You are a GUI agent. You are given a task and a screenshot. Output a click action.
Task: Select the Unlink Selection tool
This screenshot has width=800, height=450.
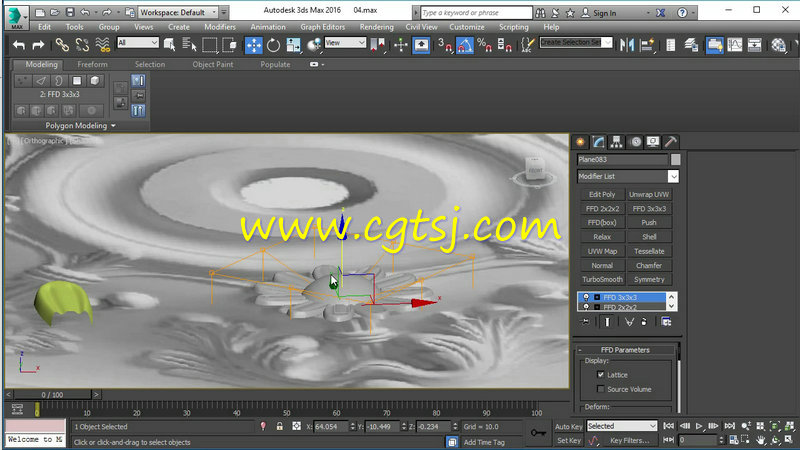tap(82, 45)
